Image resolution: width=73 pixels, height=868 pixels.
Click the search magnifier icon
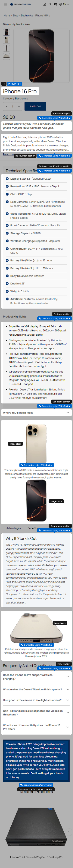(50, 4)
